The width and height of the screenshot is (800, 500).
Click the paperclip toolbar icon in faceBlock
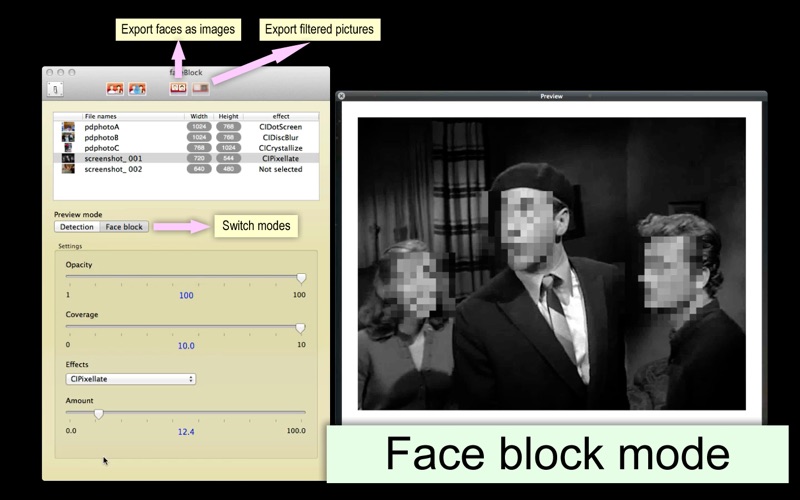(x=55, y=89)
